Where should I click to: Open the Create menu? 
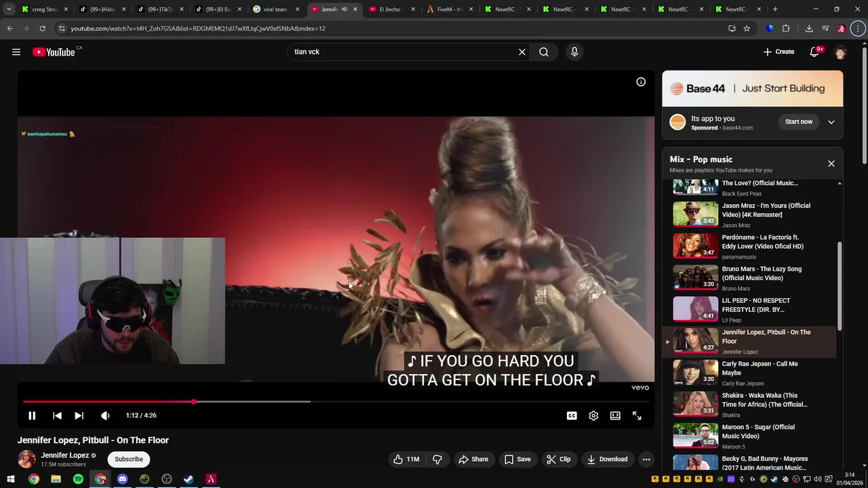click(778, 52)
